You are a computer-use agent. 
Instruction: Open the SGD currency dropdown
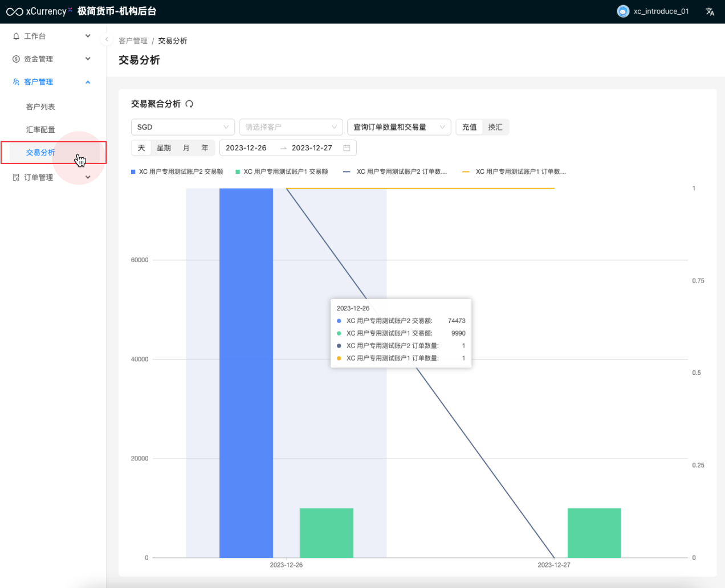pyautogui.click(x=182, y=127)
